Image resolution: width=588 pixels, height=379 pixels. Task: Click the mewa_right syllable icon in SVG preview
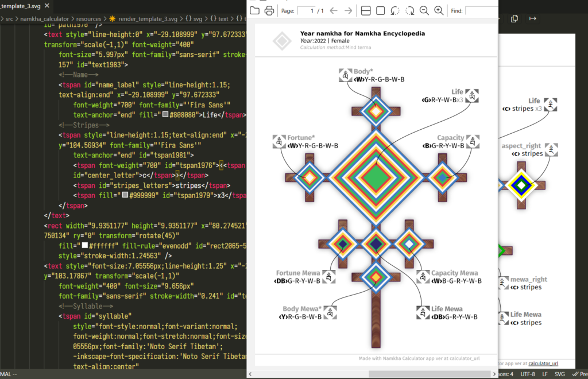pyautogui.click(x=502, y=283)
